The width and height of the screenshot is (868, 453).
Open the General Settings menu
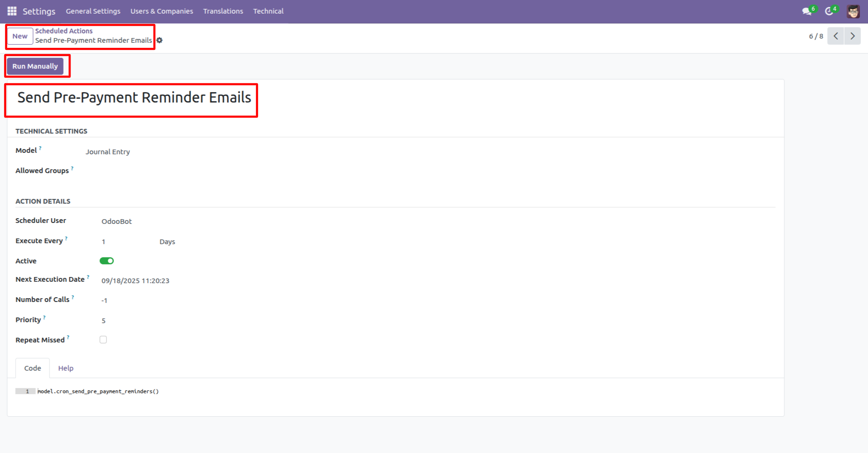[x=93, y=11]
